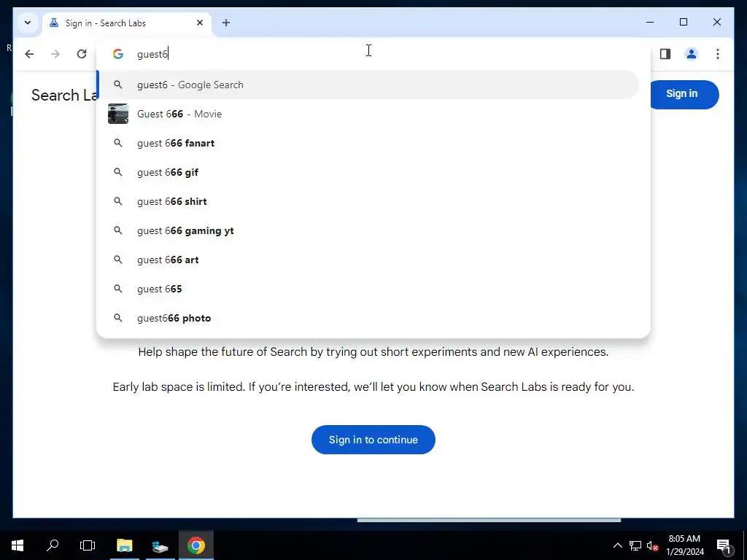Click the Chrome taskbar icon
This screenshot has width=747, height=560.
pos(196,545)
